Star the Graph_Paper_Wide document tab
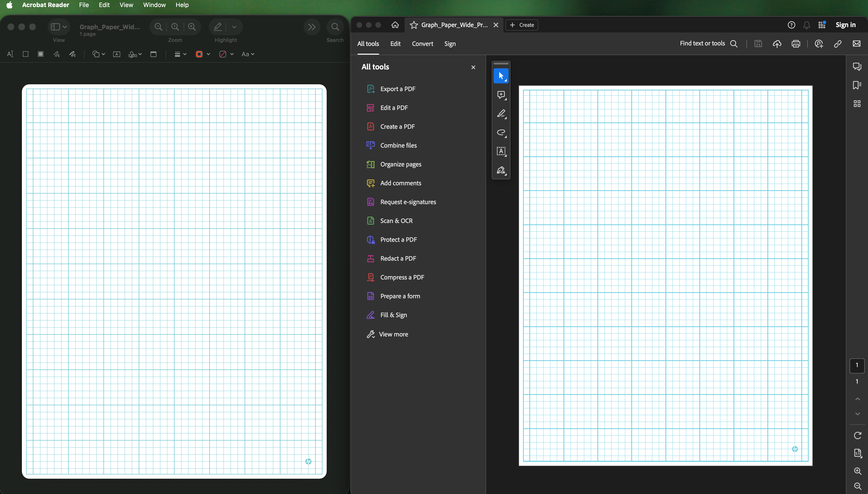868x494 pixels. [414, 25]
